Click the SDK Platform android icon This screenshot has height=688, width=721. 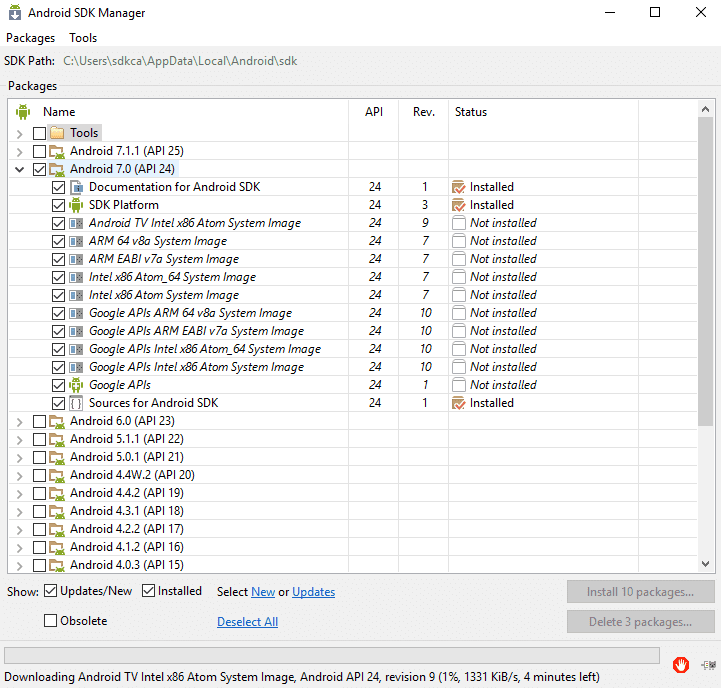(x=76, y=205)
